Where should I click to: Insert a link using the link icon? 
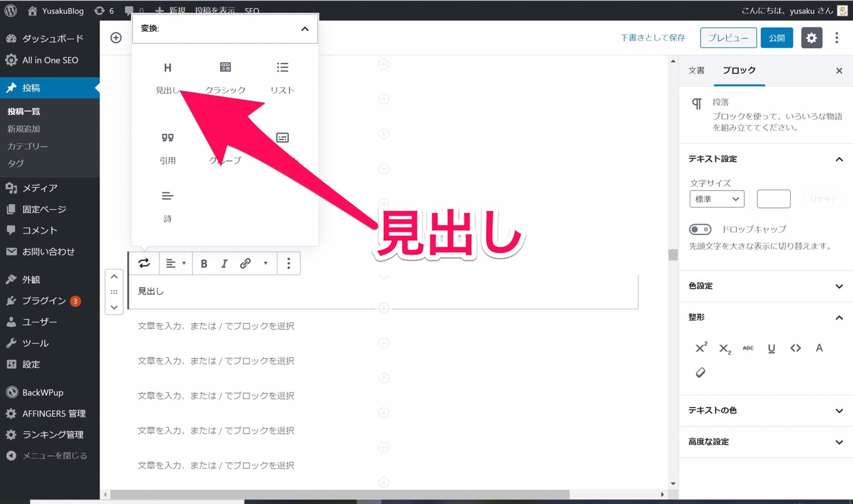click(245, 264)
